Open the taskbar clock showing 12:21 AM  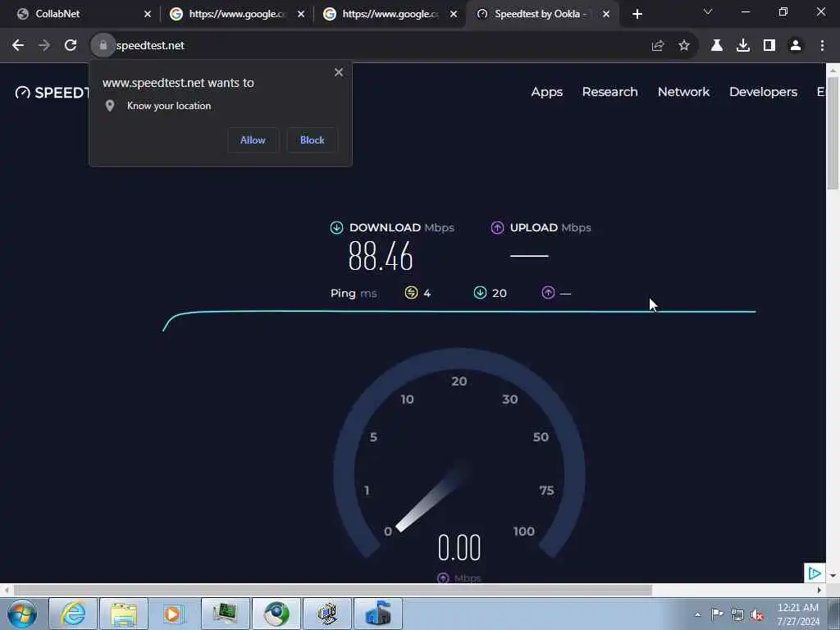coord(798,614)
